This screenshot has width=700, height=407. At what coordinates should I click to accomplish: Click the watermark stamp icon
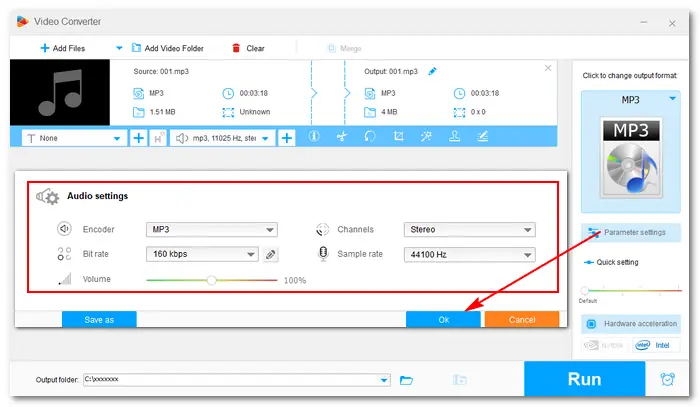pyautogui.click(x=454, y=137)
